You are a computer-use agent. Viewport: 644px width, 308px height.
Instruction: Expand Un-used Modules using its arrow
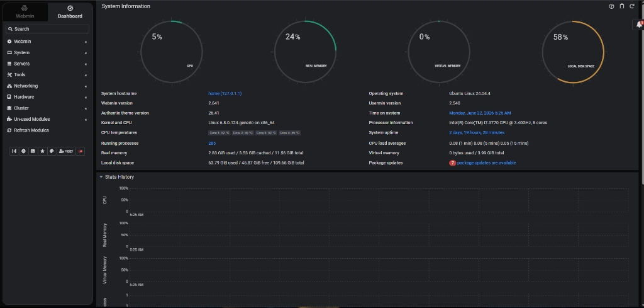coord(86,120)
